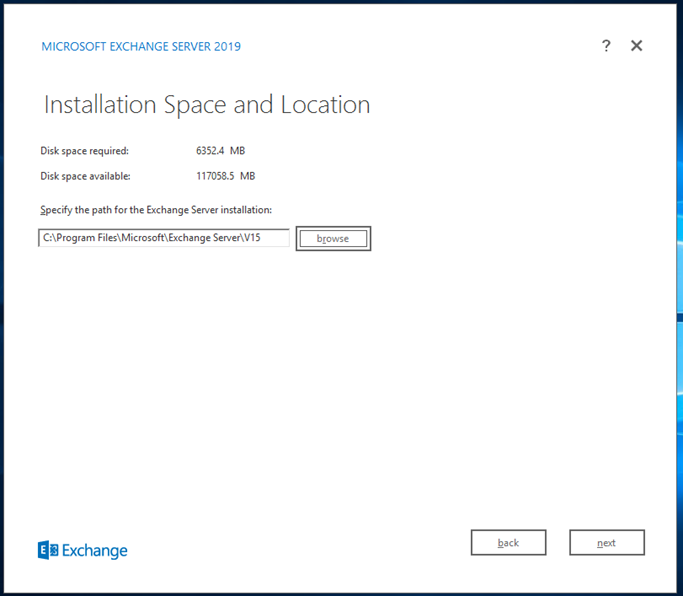Screen dimensions: 683x596
Task: Click the browse button for install path
Action: (333, 238)
